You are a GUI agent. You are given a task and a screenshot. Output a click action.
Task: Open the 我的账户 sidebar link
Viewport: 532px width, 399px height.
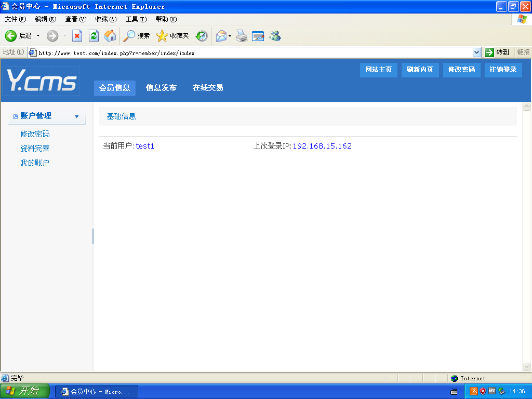click(35, 163)
